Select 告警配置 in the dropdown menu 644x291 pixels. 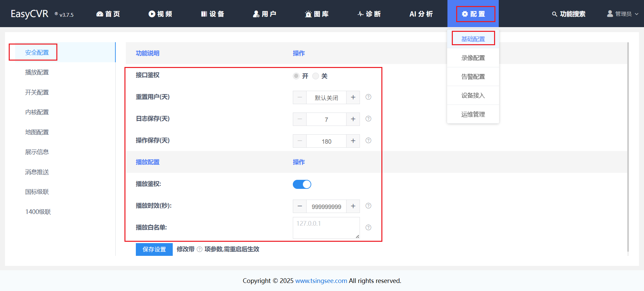473,76
